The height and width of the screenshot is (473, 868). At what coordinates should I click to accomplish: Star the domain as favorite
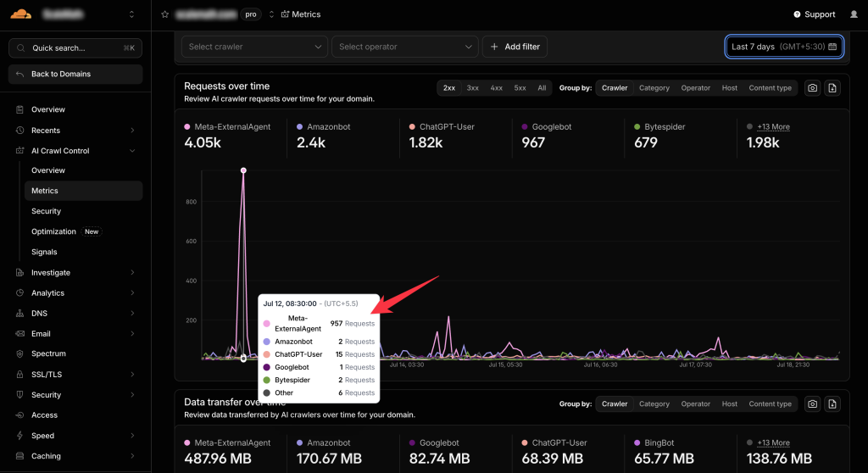click(x=165, y=14)
